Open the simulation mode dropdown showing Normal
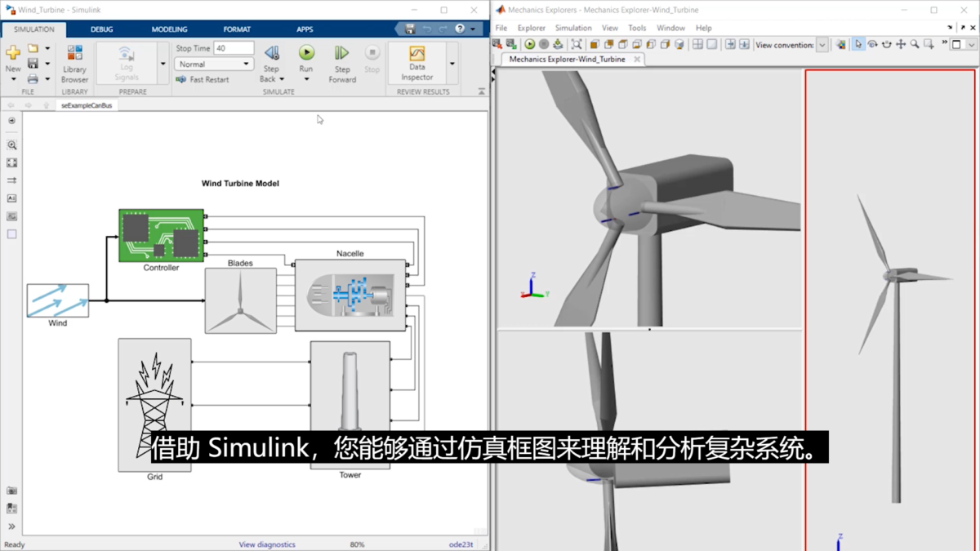 214,64
